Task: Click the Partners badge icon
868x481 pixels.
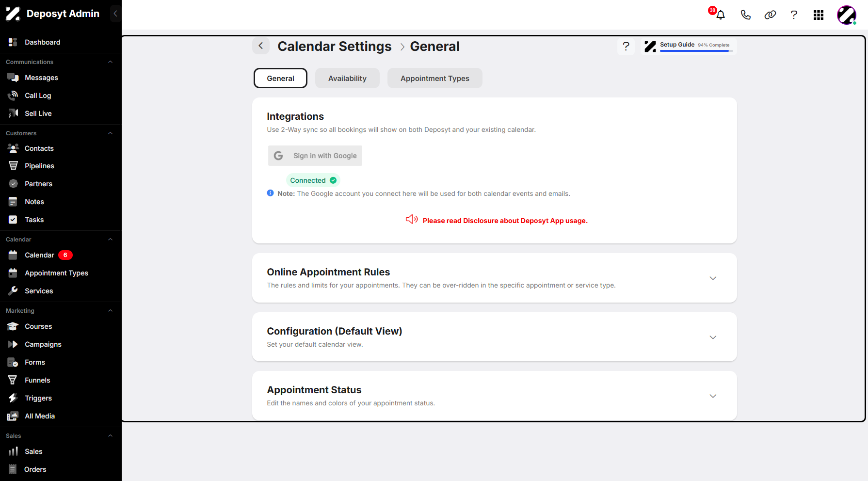Action: pos(13,184)
